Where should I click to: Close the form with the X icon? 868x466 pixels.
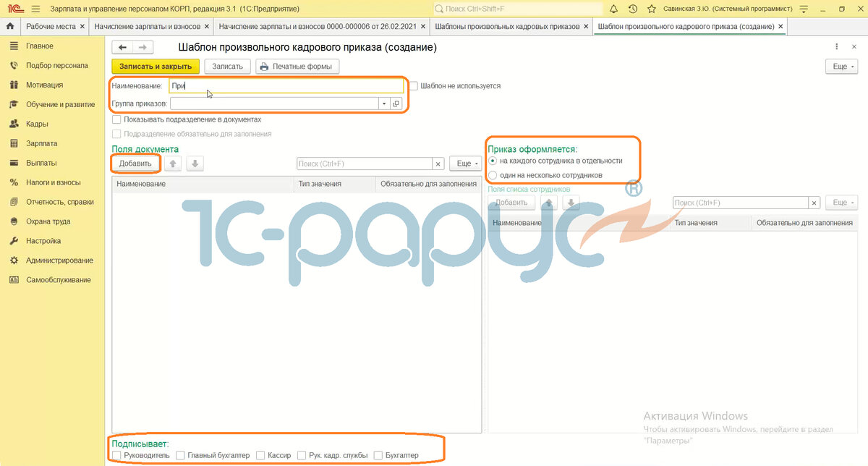tap(854, 46)
